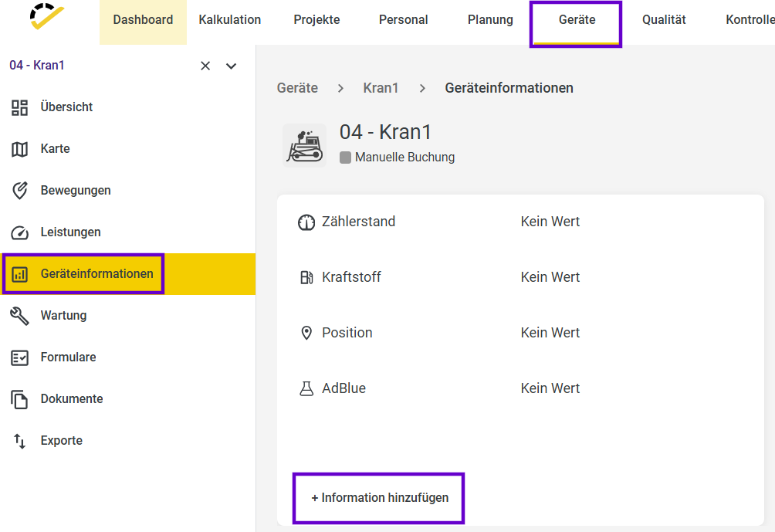Open Dokumente in the sidebar
Viewport: 775px width, 532px height.
127,399
